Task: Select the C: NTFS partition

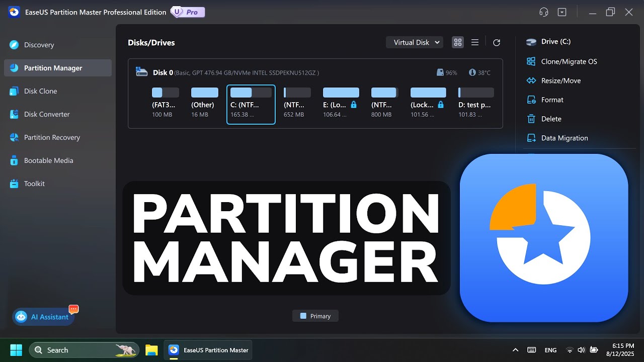Action: (x=251, y=104)
